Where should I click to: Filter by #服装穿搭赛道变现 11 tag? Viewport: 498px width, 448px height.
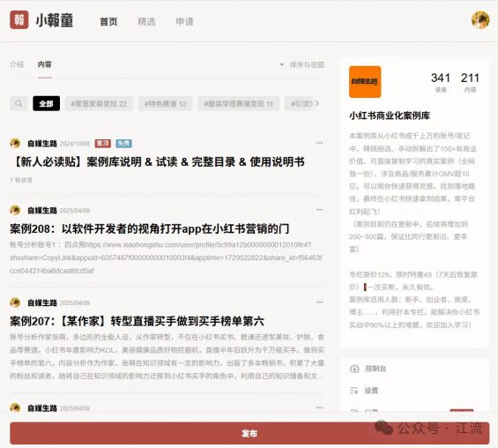(239, 103)
